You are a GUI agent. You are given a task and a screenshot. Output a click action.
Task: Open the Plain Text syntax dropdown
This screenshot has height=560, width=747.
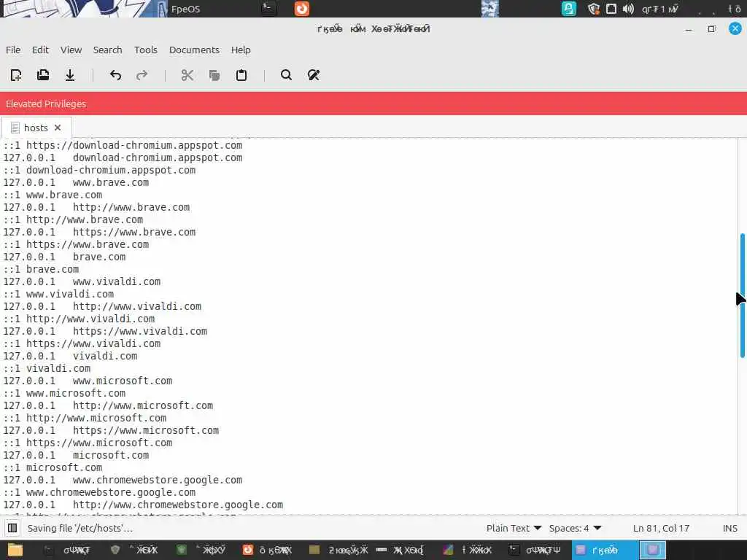(514, 528)
